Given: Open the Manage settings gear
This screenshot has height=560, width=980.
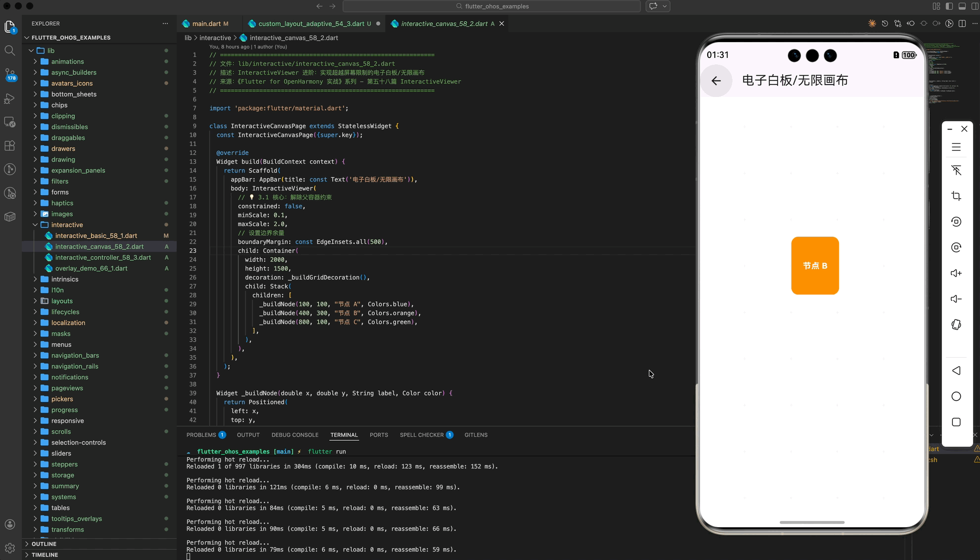Looking at the screenshot, I should coord(9,548).
